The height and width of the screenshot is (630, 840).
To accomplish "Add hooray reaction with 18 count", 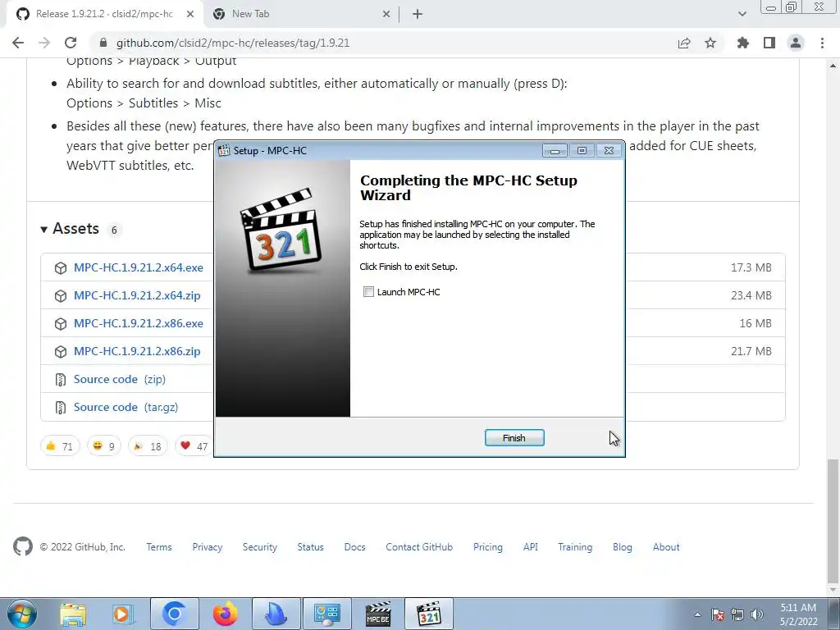I will click(148, 445).
